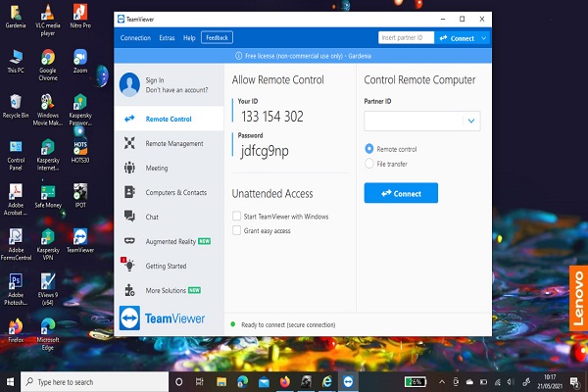The height and width of the screenshot is (392, 588).
Task: Click the File Explorer taskbar icon
Action: tap(221, 382)
